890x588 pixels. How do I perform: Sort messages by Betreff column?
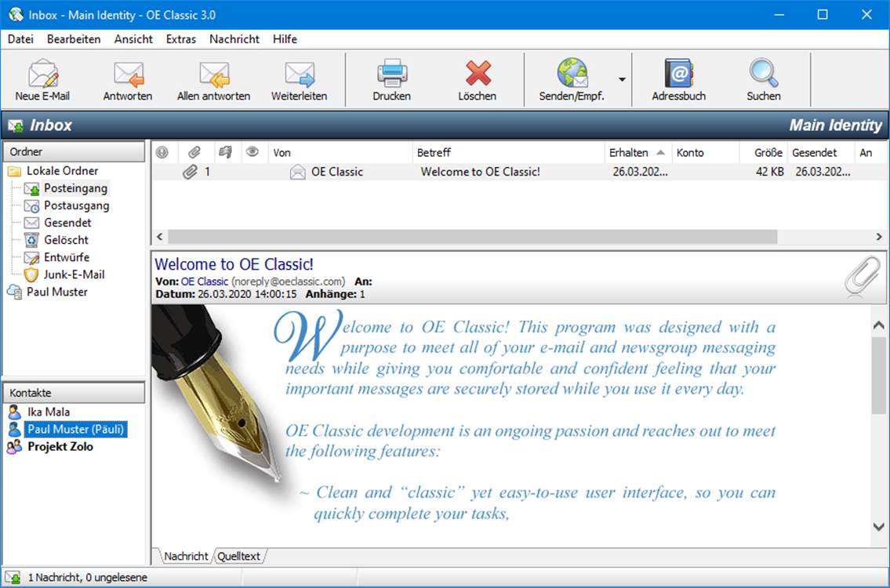click(509, 152)
